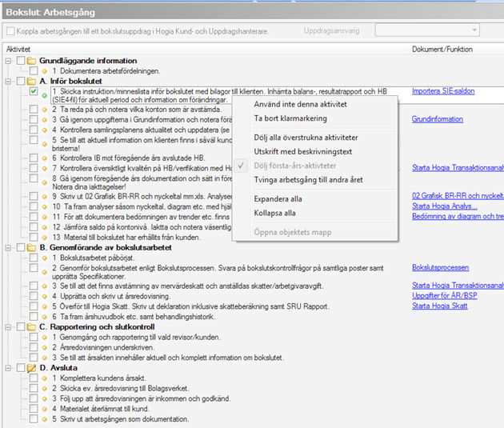This screenshot has height=428, width=504.
Task: Choose Tvinga arbetsgång till andra året
Action: (308, 180)
